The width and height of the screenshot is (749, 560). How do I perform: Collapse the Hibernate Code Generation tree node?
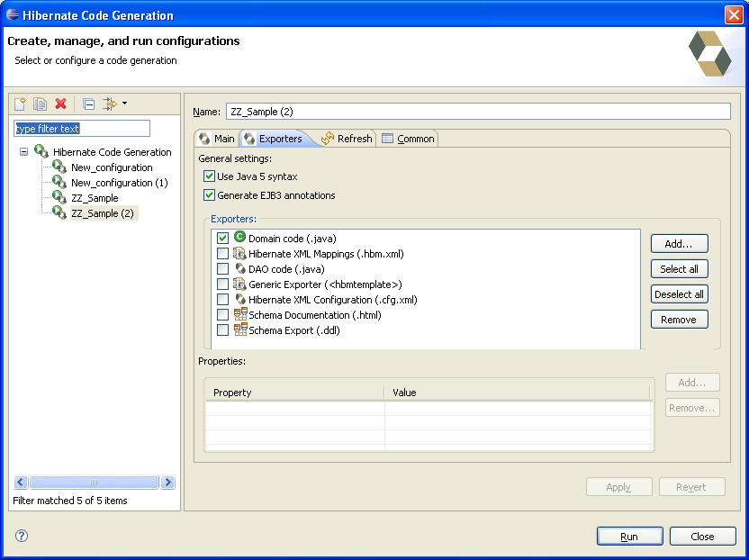[x=24, y=152]
